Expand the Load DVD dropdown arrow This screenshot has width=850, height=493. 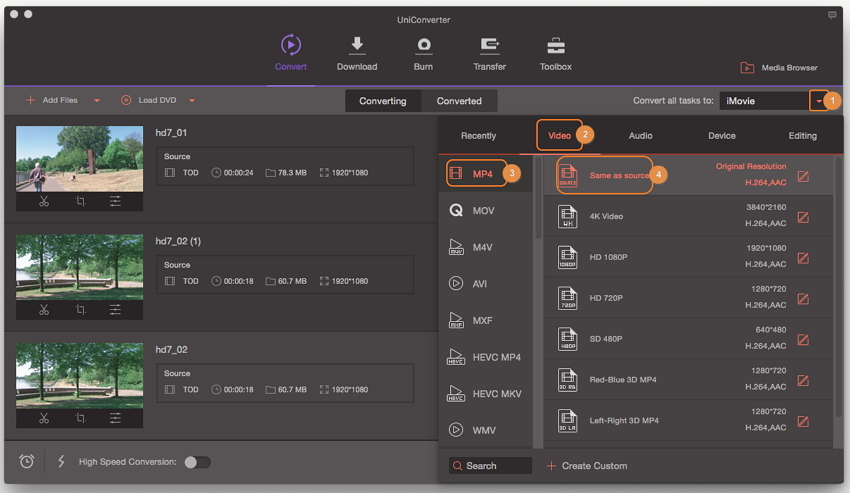[192, 101]
